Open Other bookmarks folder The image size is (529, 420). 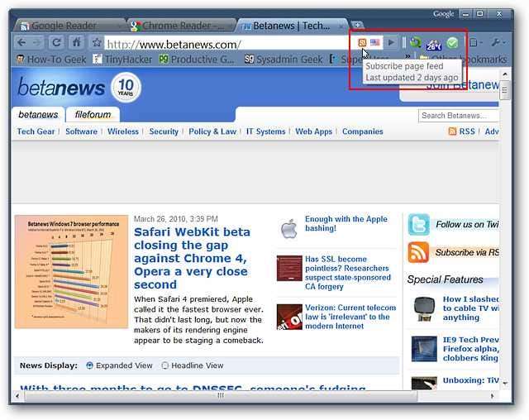pyautogui.click(x=463, y=60)
